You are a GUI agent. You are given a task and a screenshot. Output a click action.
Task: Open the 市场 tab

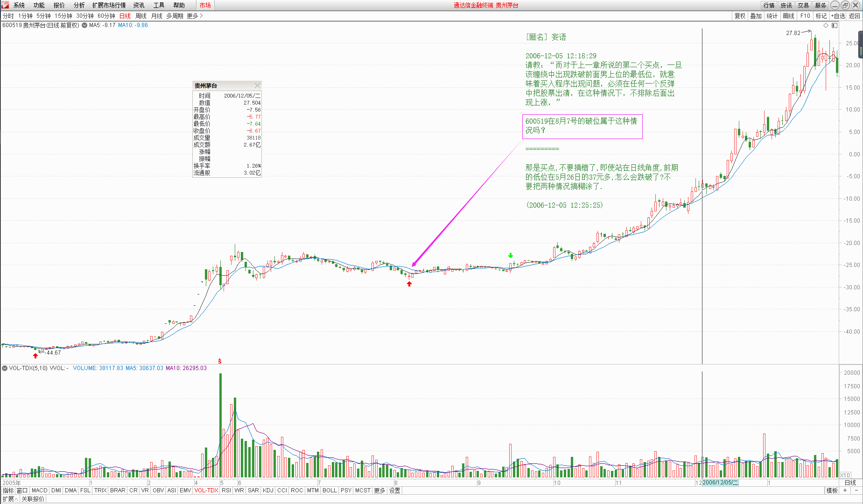click(205, 5)
